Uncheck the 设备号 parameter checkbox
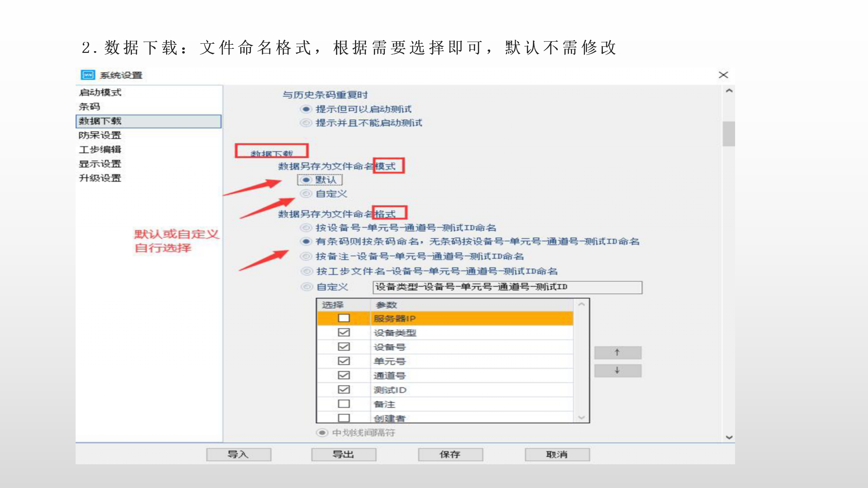The image size is (868, 488). coord(343,347)
